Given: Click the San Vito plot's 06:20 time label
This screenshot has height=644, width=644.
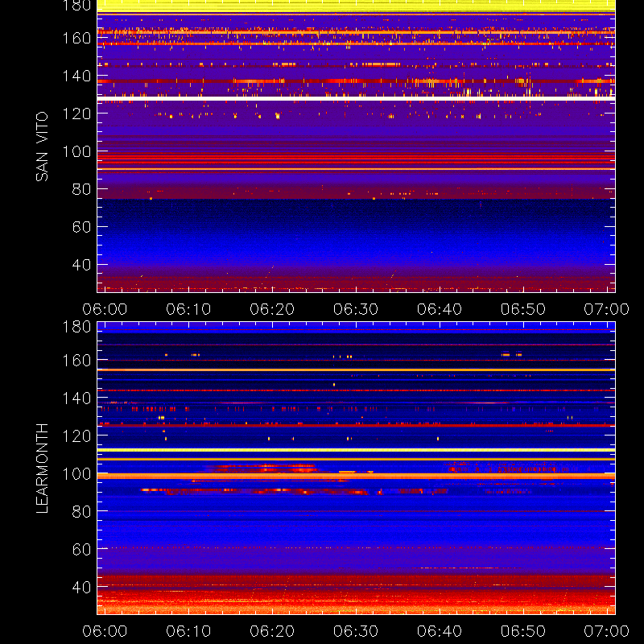Looking at the screenshot, I should pos(272,309).
